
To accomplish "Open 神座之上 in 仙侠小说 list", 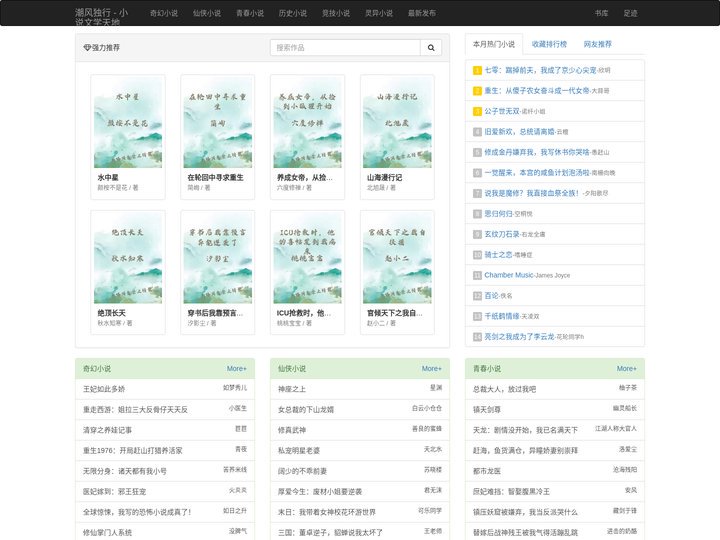I will 292,389.
